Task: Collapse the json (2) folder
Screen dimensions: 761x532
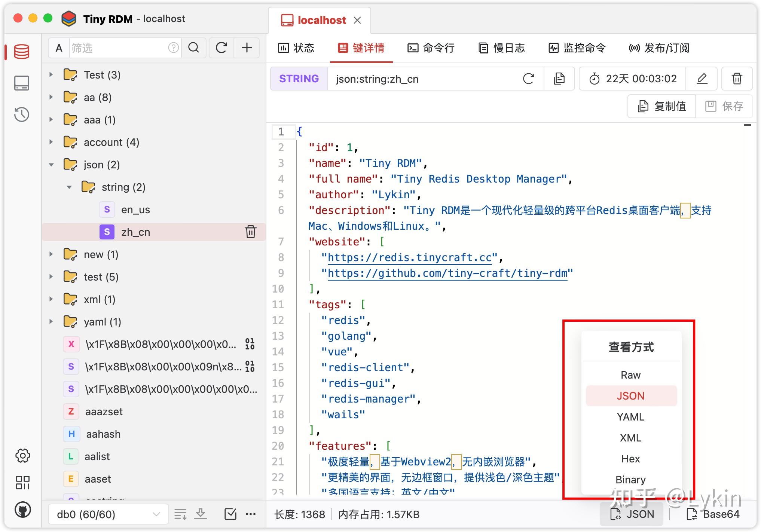Action: [51, 165]
